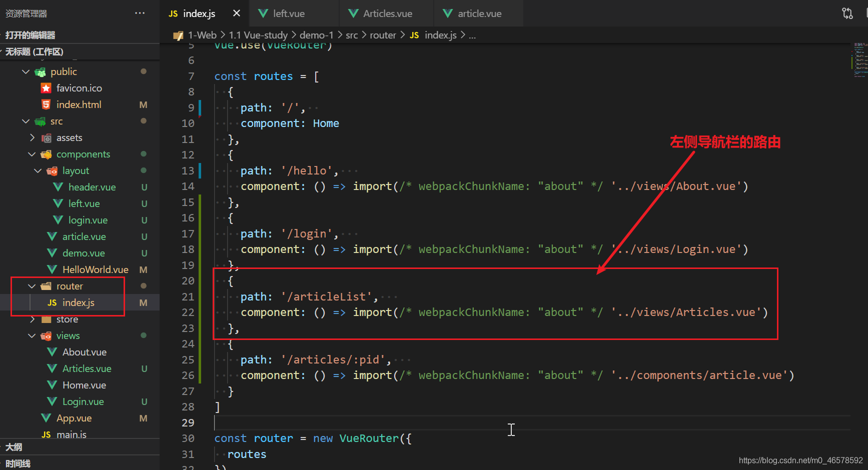Click the JS icon of index.js in tree

tap(52, 302)
